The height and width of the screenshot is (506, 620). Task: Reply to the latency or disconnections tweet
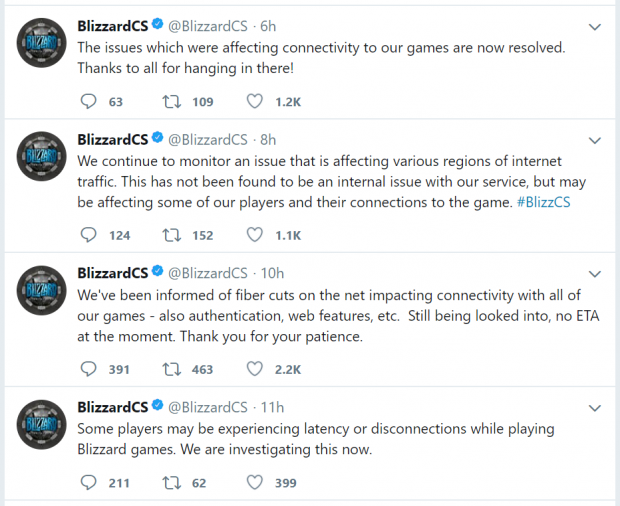point(88,483)
